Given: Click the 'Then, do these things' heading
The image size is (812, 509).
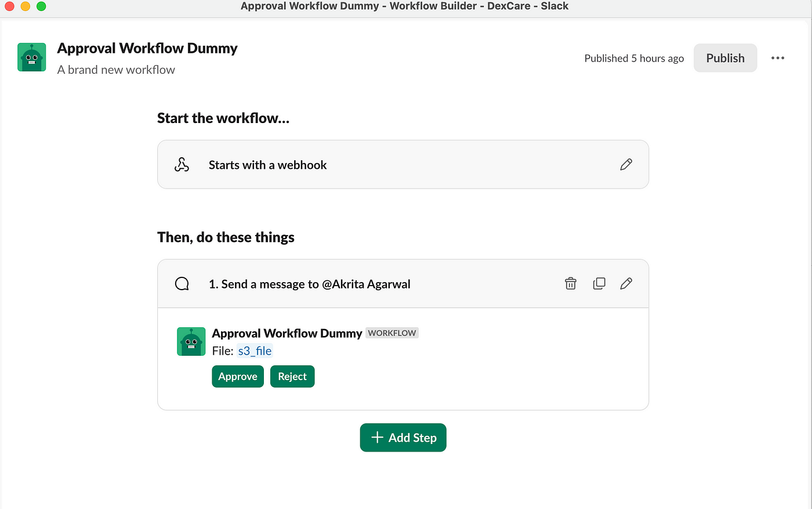Looking at the screenshot, I should pyautogui.click(x=226, y=237).
